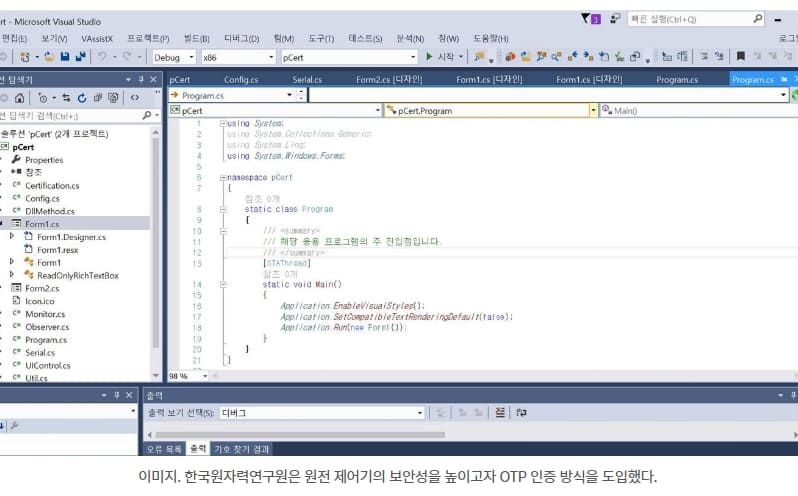Click the Redo arrow icon
The width and height of the screenshot is (798, 496).
[x=127, y=57]
